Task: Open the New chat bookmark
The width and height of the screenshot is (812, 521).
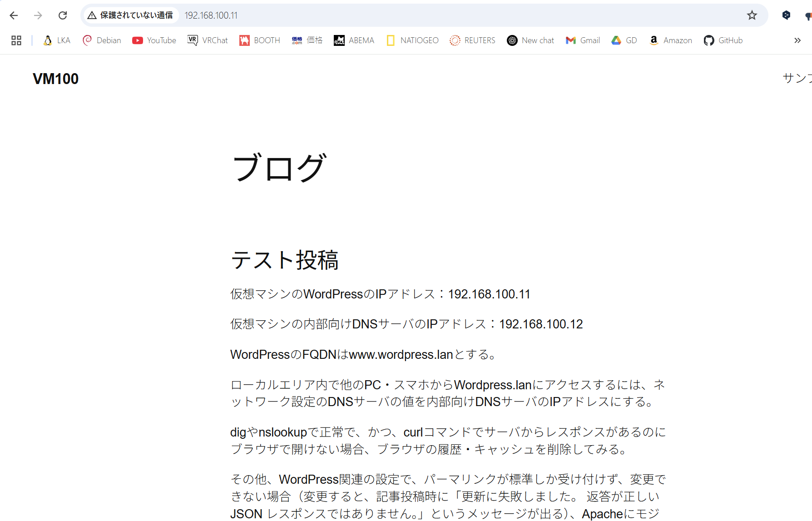Action: pos(530,40)
